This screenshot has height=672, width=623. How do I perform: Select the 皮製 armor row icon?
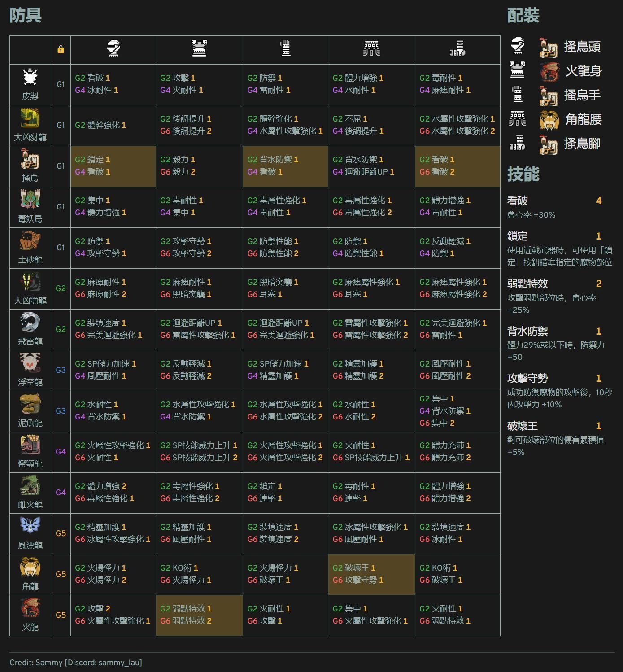[x=30, y=78]
